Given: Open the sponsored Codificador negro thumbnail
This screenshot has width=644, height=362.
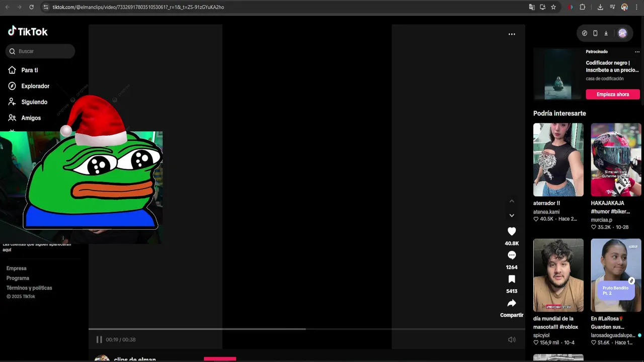Looking at the screenshot, I should click(558, 73).
